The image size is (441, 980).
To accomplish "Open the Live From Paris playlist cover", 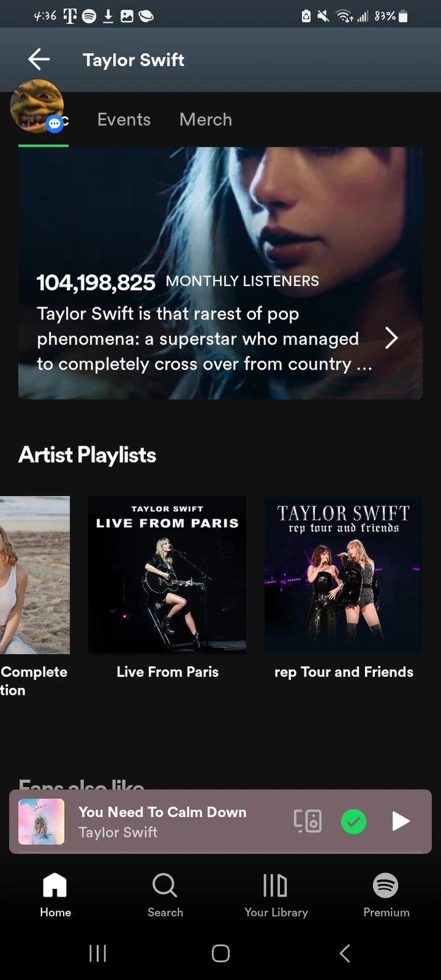I will pyautogui.click(x=167, y=575).
